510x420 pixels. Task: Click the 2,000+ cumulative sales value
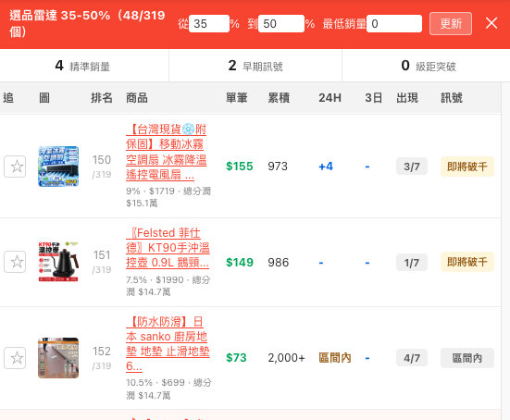[x=286, y=358]
